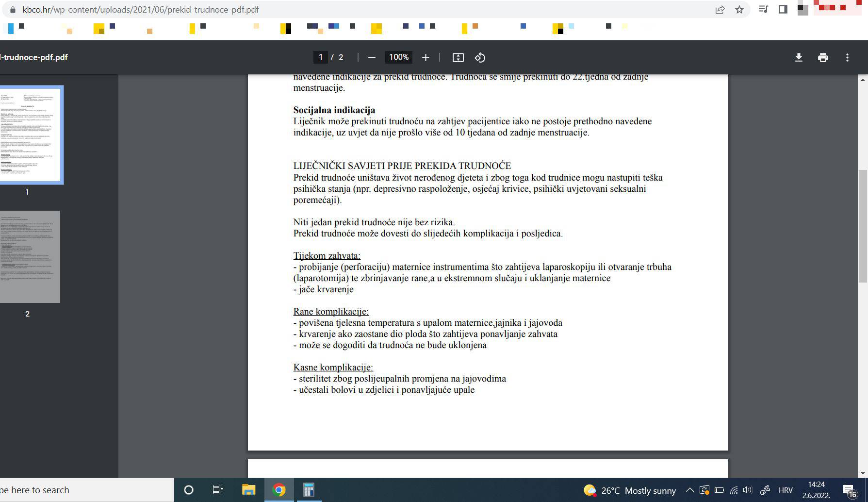Open page 2 thumbnail
The image size is (868, 502).
pos(30,257)
